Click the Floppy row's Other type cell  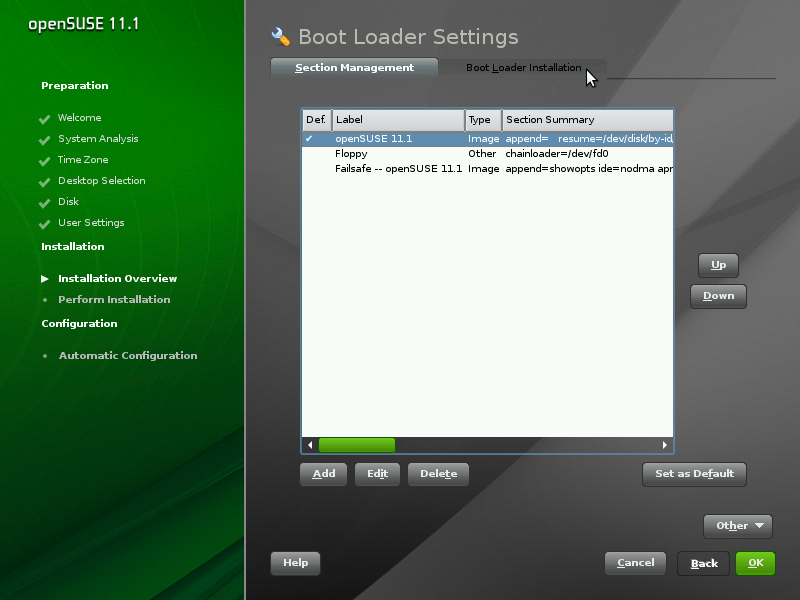coord(482,154)
